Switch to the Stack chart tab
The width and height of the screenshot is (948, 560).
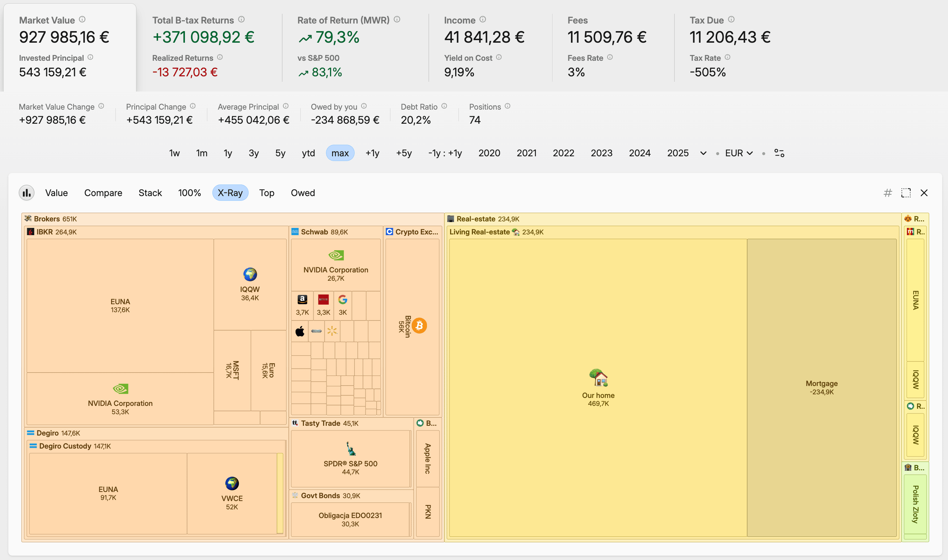pyautogui.click(x=150, y=193)
